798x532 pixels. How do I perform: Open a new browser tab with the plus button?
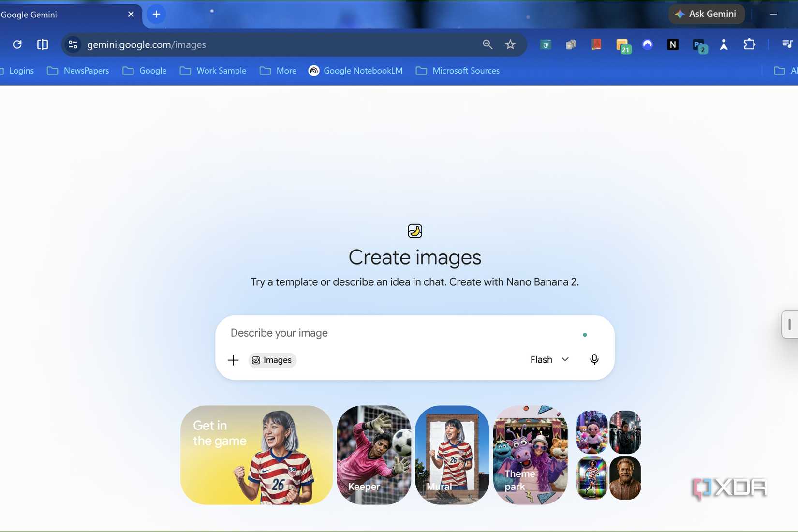click(156, 15)
